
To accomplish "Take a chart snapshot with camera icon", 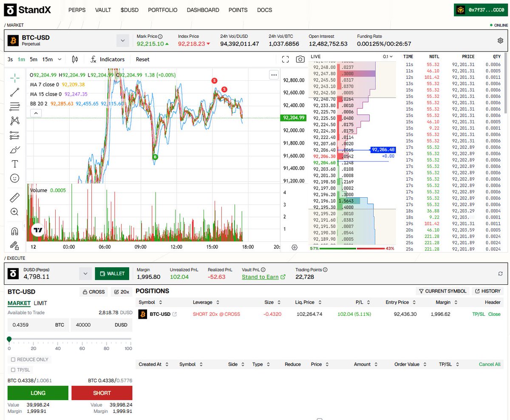I will click(x=300, y=60).
